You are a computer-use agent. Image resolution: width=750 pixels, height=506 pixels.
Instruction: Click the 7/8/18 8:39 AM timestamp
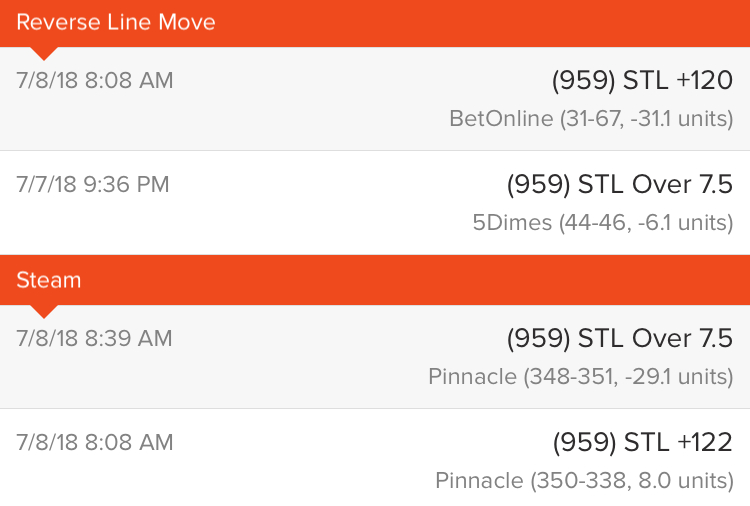point(94,339)
